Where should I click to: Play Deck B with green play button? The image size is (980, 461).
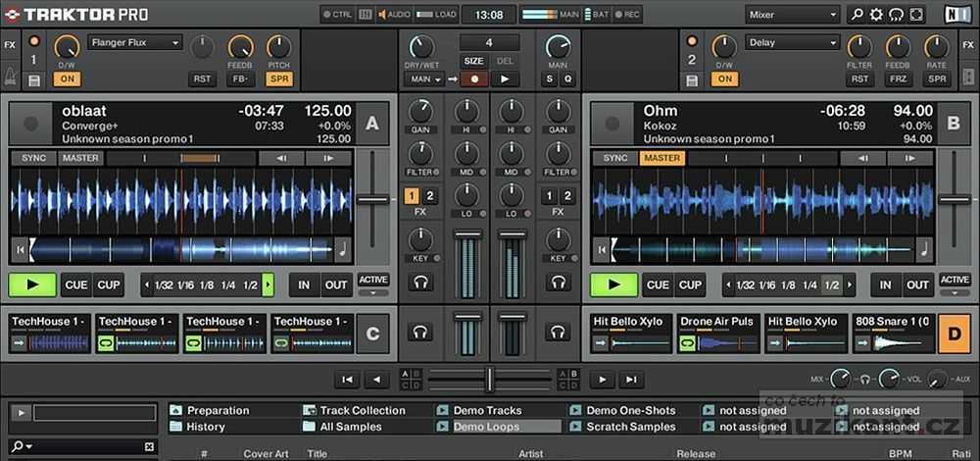(x=614, y=284)
